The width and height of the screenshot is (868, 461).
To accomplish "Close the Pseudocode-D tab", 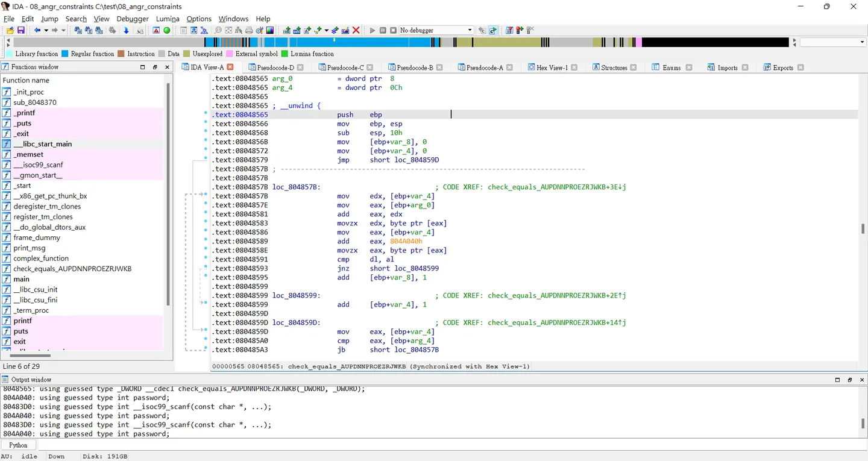I will tap(300, 67).
